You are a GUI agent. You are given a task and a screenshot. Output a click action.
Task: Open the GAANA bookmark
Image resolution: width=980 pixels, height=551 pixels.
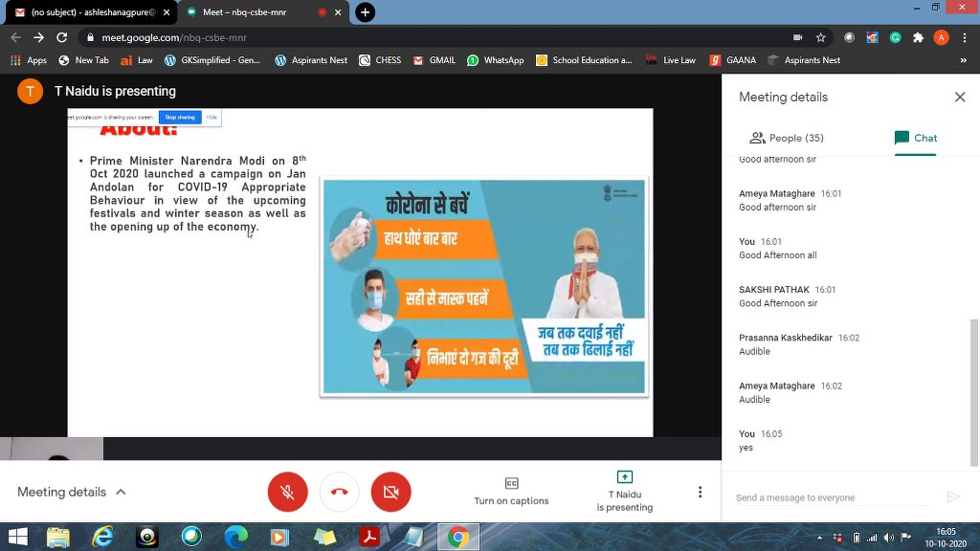tap(733, 60)
